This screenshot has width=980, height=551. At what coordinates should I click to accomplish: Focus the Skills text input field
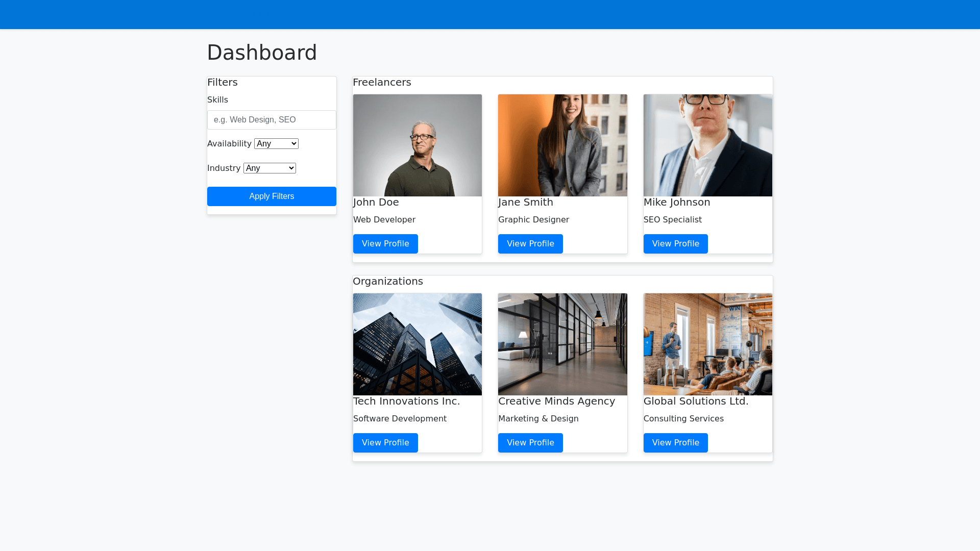[272, 120]
